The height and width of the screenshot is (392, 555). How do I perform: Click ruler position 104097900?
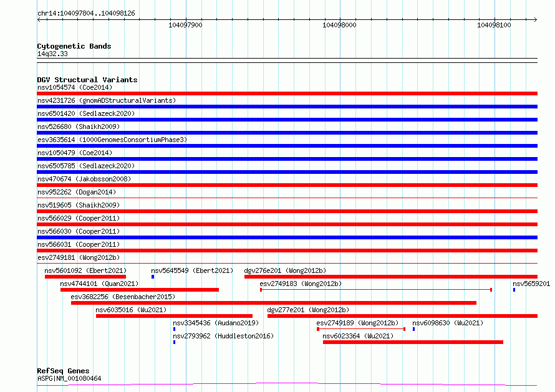click(185, 25)
